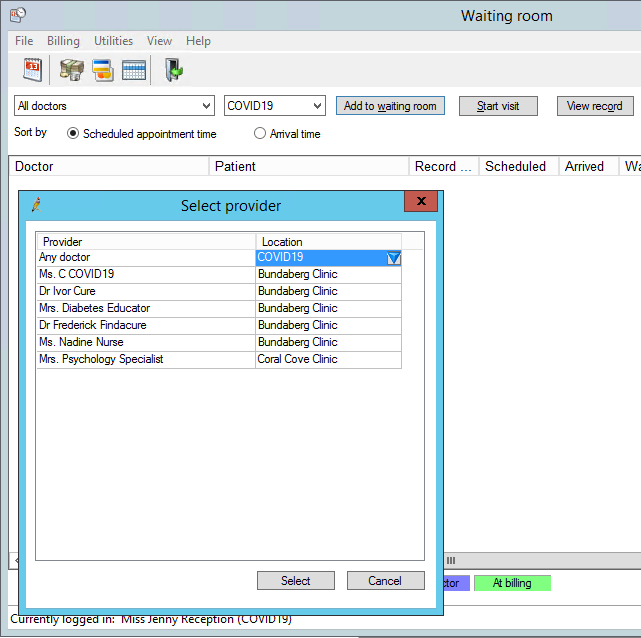
Task: Open the blue schedule grid icon
Action: pyautogui.click(x=134, y=70)
